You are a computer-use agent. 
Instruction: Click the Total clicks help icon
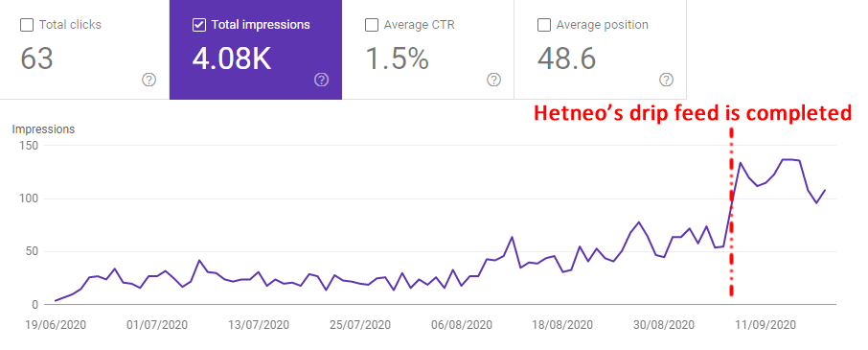point(148,80)
